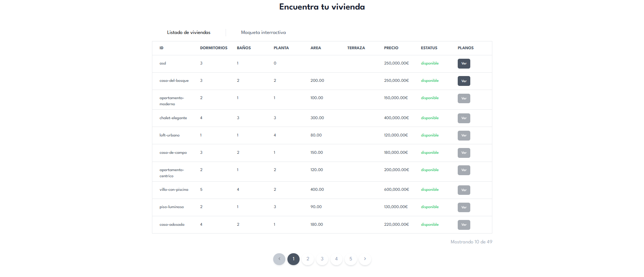View plans for casa-del-bosque

point(463,81)
